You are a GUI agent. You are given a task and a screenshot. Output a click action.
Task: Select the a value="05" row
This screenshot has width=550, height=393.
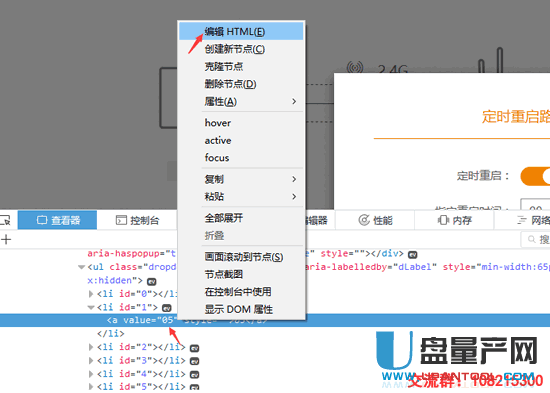point(275,320)
